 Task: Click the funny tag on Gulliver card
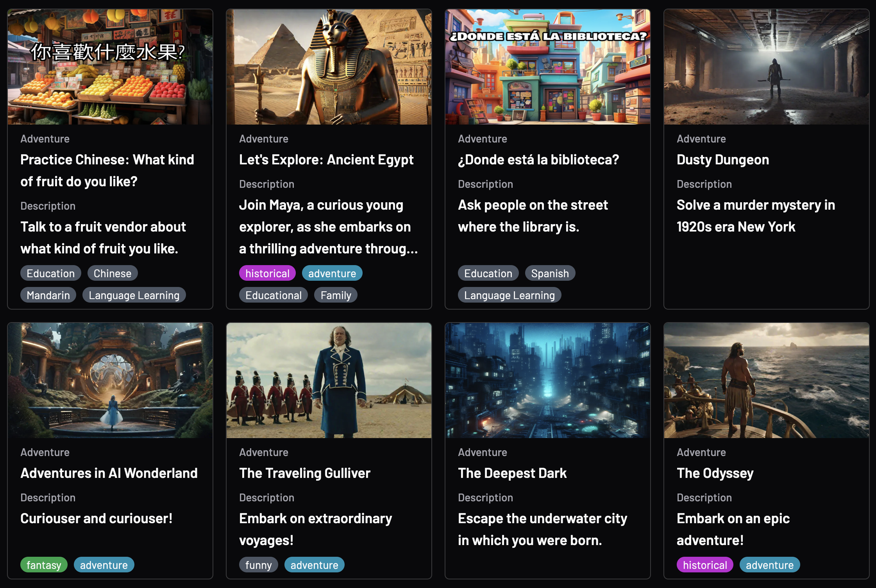coord(258,565)
